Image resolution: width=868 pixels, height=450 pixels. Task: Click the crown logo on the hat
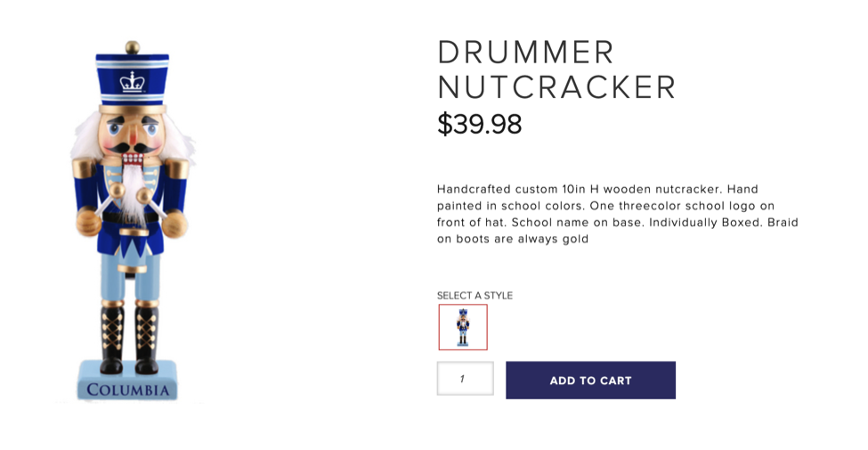coord(132,82)
